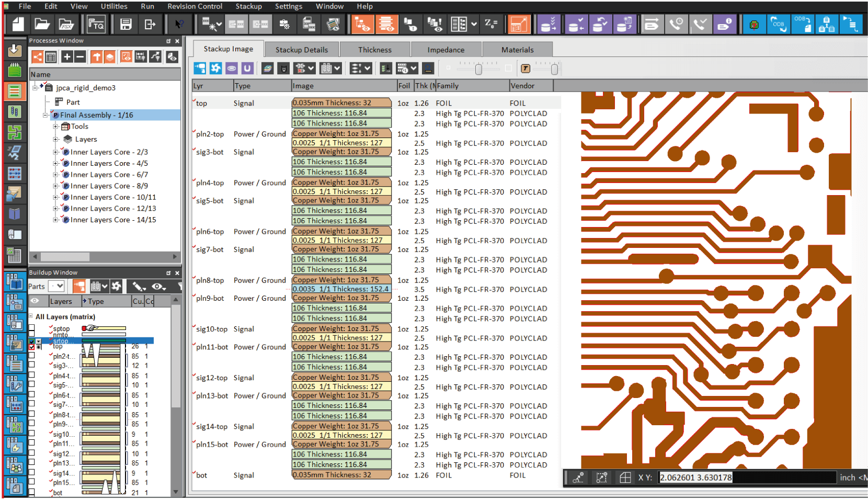Image resolution: width=868 pixels, height=500 pixels.
Task: Click the gear icon in the Buildup Window toolbar
Action: coord(116,286)
